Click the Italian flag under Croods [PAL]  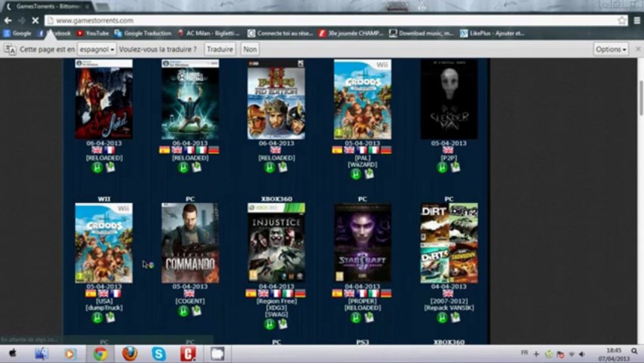coord(374,150)
